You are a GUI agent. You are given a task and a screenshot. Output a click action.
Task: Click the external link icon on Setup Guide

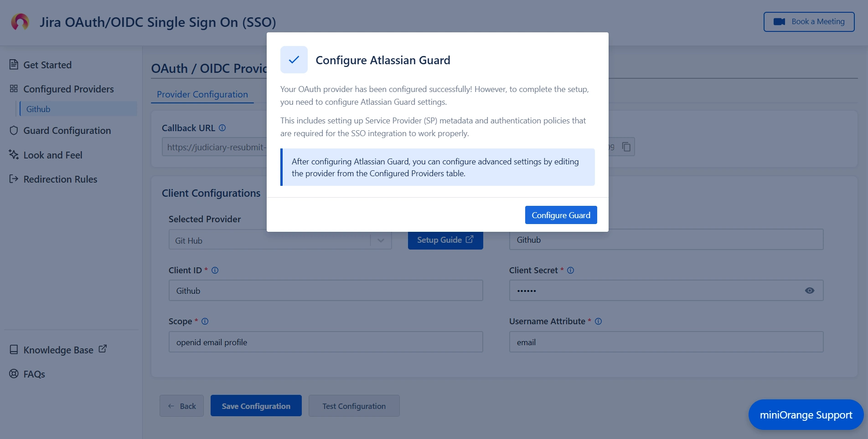tap(470, 240)
